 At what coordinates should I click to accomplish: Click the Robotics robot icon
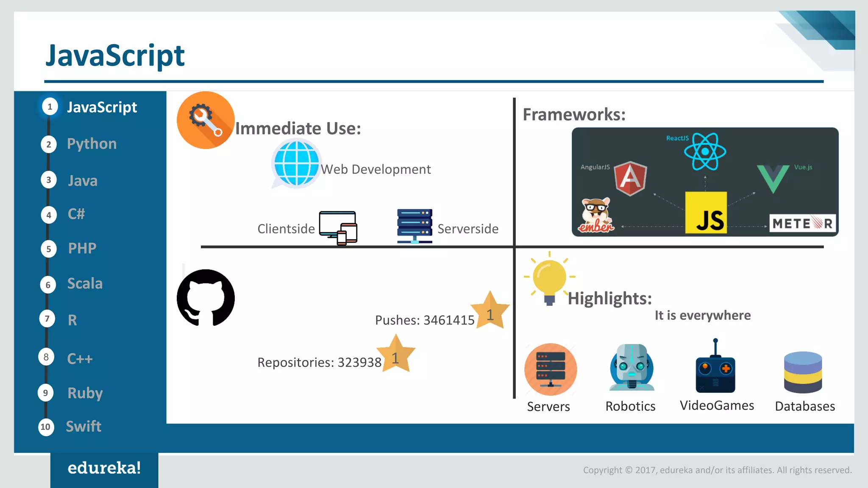pos(632,367)
